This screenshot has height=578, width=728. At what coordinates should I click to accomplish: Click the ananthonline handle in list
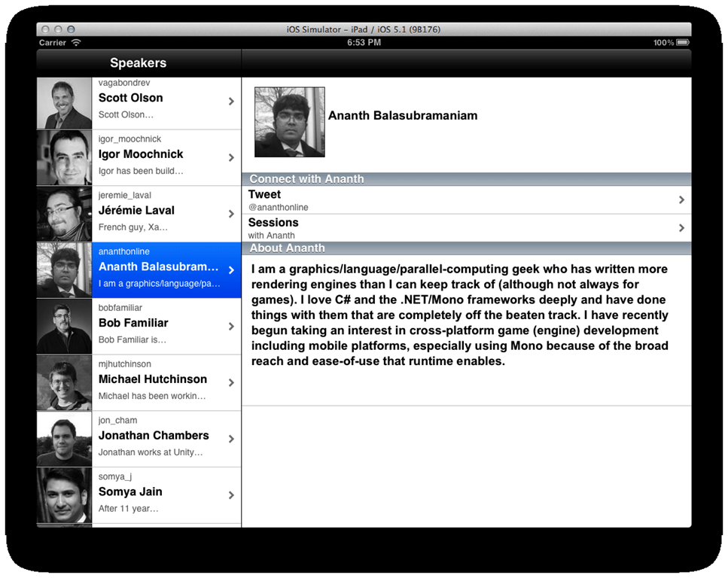point(124,251)
